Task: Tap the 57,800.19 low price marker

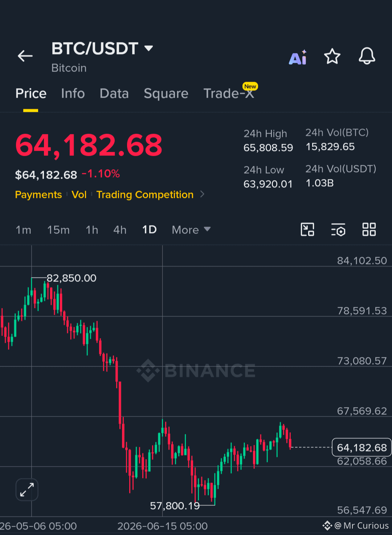Action: point(175,506)
